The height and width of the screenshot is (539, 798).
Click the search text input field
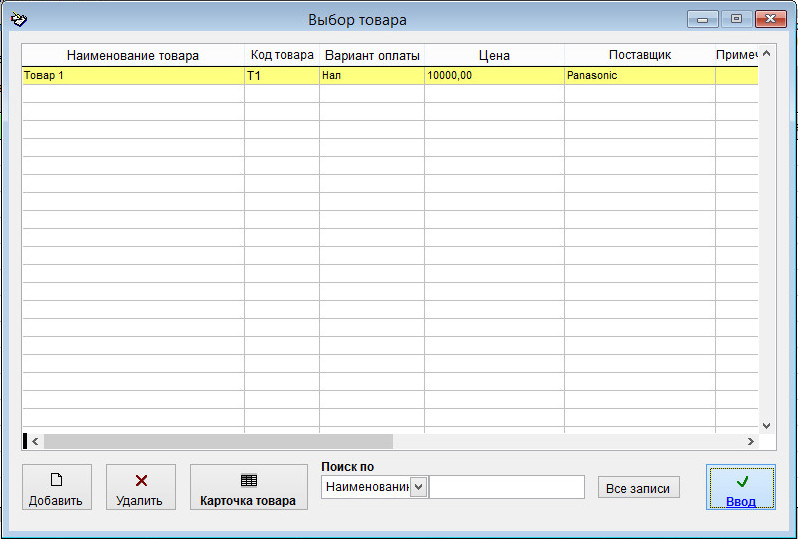[507, 487]
